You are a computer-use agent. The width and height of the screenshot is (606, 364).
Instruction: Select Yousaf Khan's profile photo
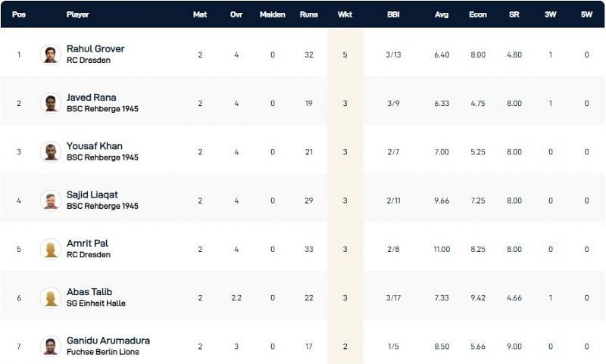(51, 151)
